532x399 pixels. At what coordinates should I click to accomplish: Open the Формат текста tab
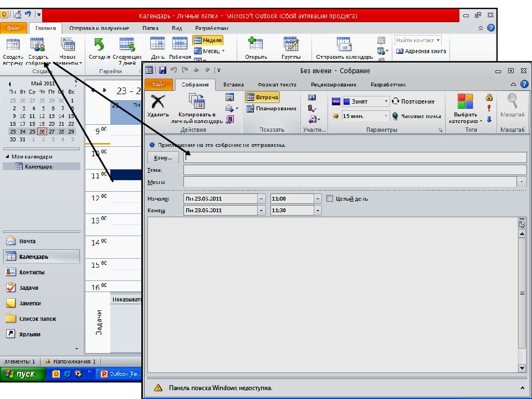(x=277, y=84)
